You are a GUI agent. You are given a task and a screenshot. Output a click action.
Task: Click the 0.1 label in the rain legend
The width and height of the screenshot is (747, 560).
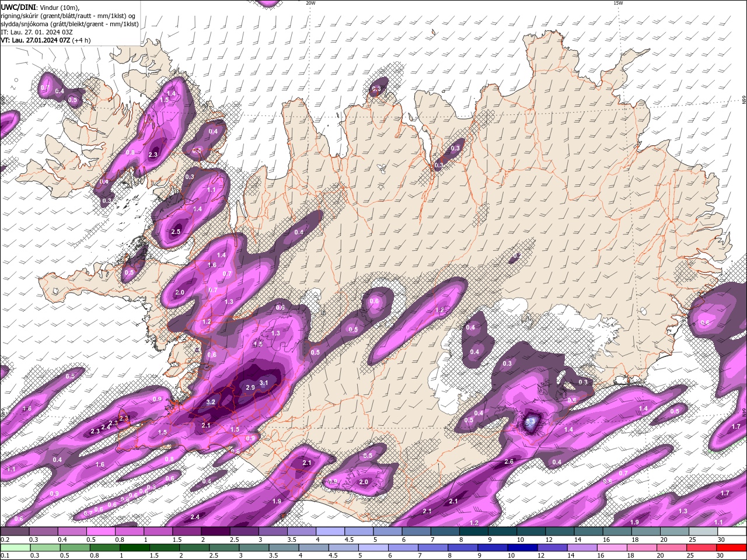click(5, 555)
